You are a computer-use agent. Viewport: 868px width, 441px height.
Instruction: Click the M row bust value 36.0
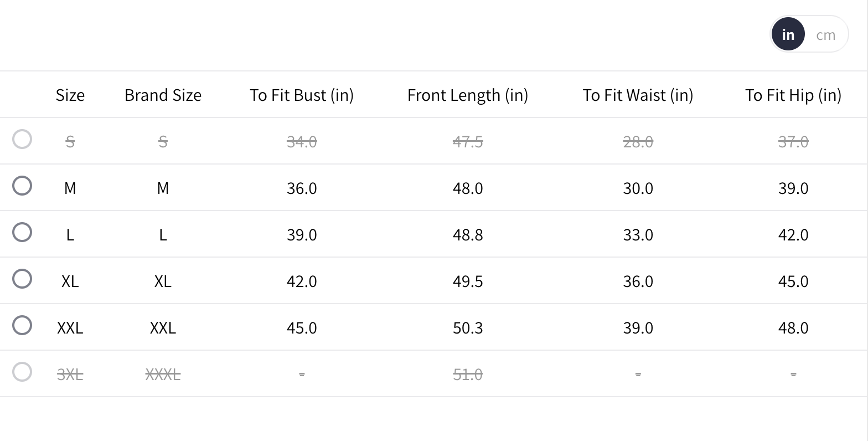click(302, 188)
